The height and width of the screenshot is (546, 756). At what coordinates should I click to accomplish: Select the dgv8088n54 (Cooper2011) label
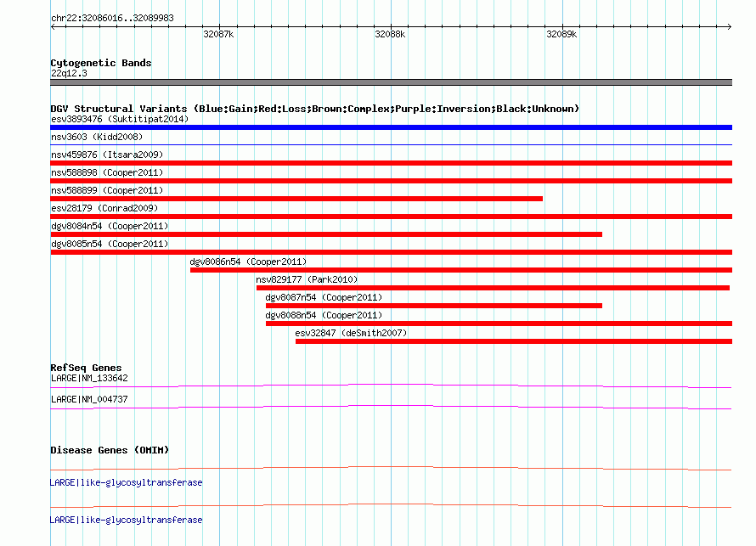(x=324, y=315)
